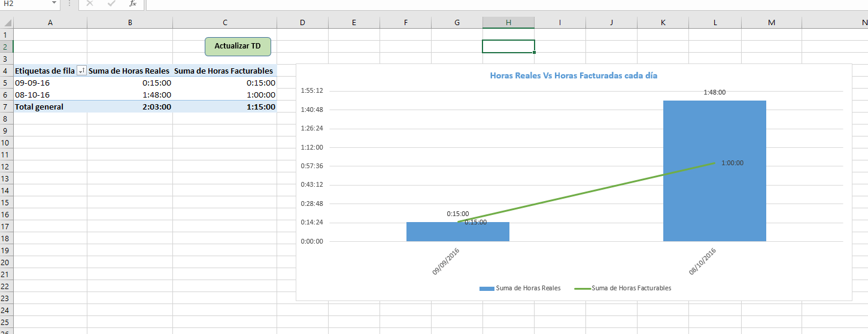Click the Insert Function fx icon
The height and width of the screenshot is (334, 868).
coord(132,4)
